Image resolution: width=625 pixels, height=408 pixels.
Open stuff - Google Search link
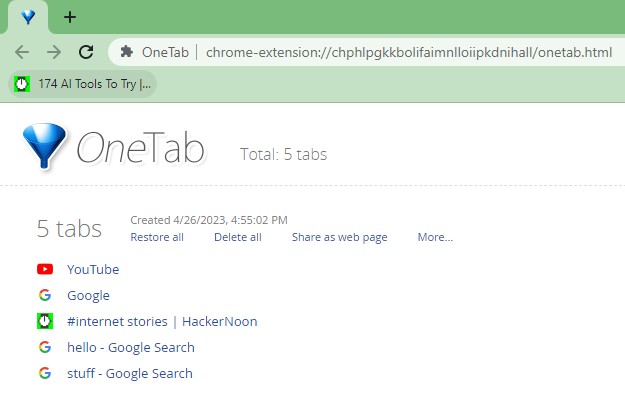click(130, 374)
